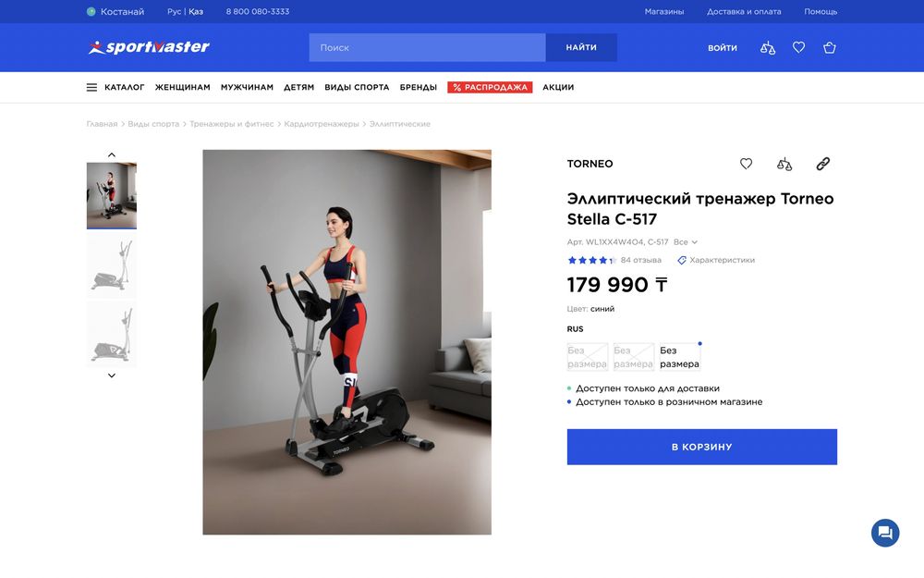Open the БРЕНДЫ menu item
This screenshot has height=578, width=924.
tap(419, 87)
